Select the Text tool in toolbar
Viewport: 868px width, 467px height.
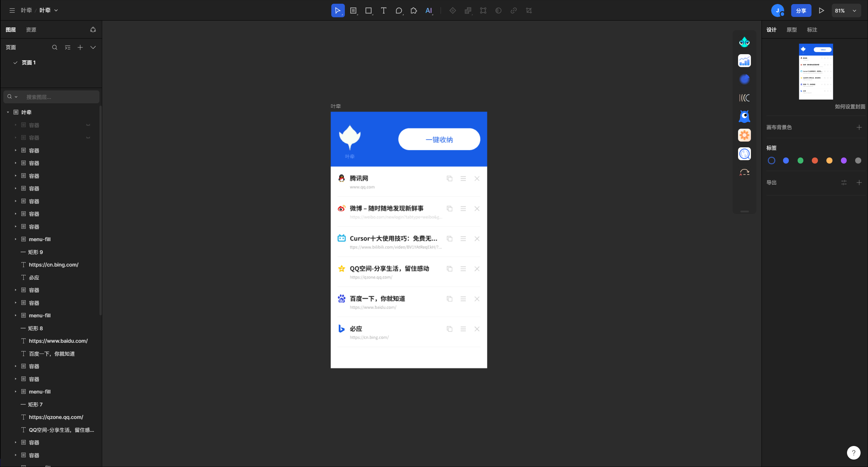[383, 10]
